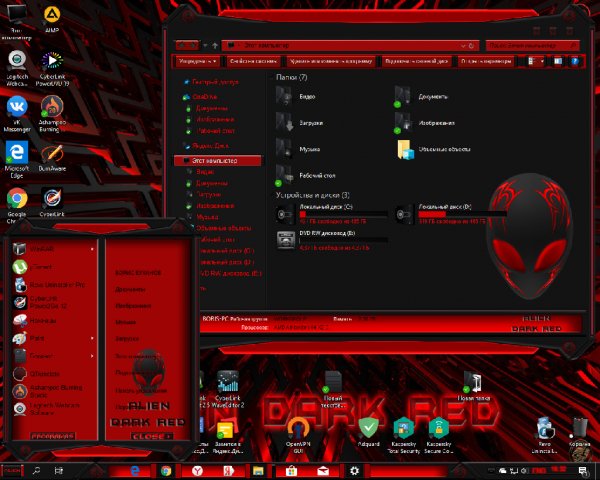Open Kaspersky Secure Connection desktop icon
Image resolution: width=600 pixels, height=480 pixels.
click(x=439, y=435)
